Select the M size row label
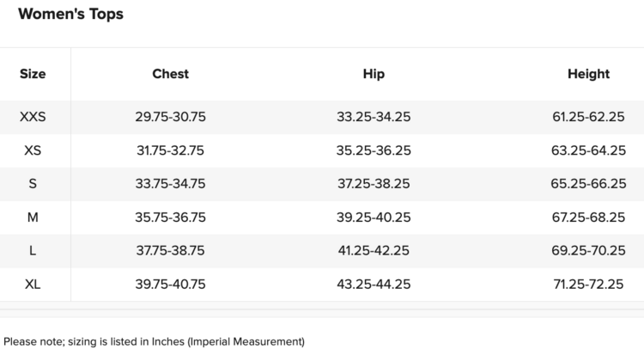Viewport: 644px width, 355px height. click(x=33, y=217)
